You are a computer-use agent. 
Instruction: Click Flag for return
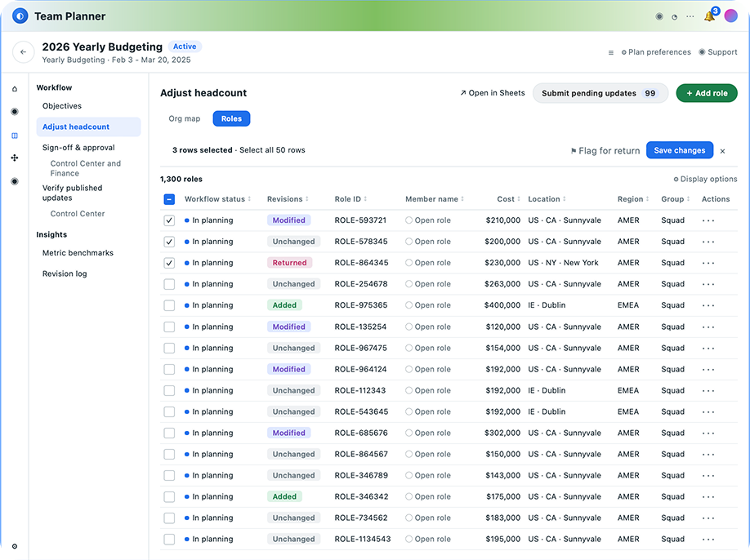pyautogui.click(x=605, y=151)
